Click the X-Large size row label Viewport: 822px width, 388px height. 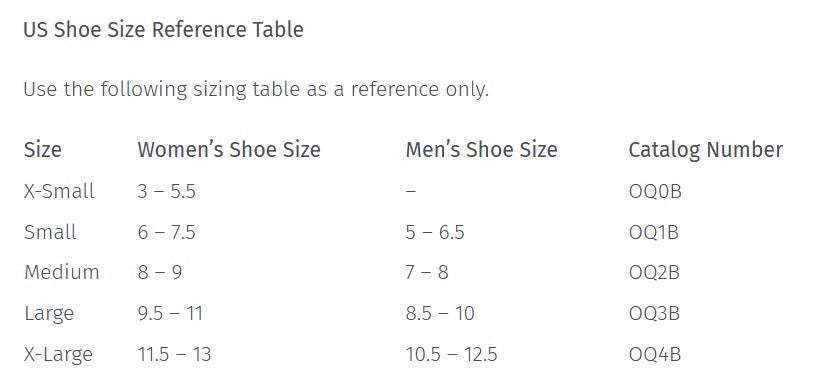click(58, 354)
